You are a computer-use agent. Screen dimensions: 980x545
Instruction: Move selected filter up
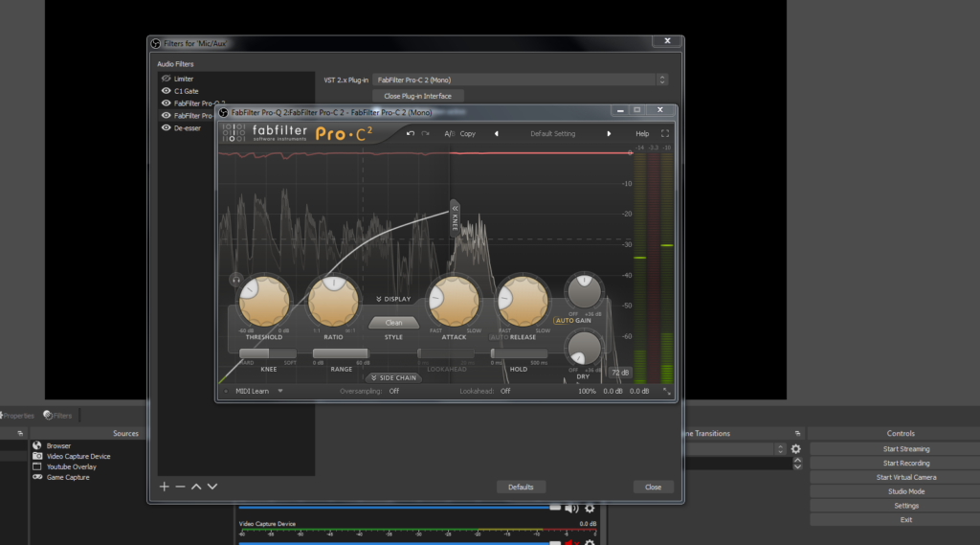tap(196, 487)
